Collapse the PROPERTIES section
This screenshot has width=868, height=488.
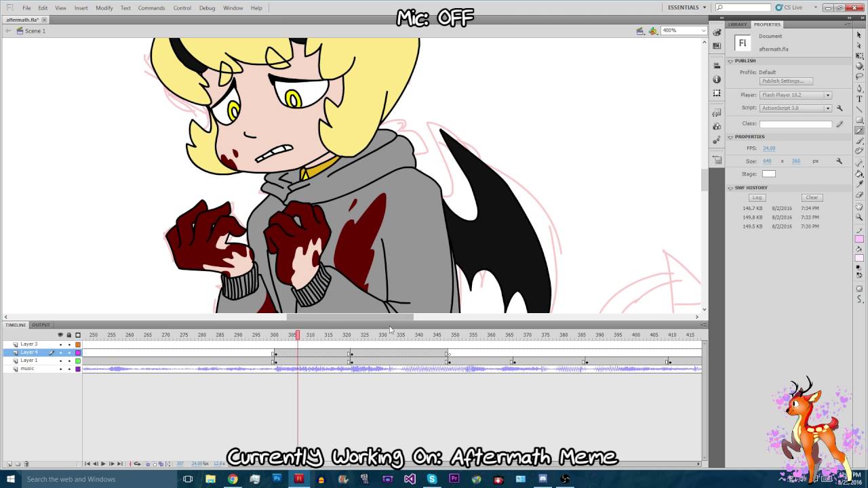point(730,137)
